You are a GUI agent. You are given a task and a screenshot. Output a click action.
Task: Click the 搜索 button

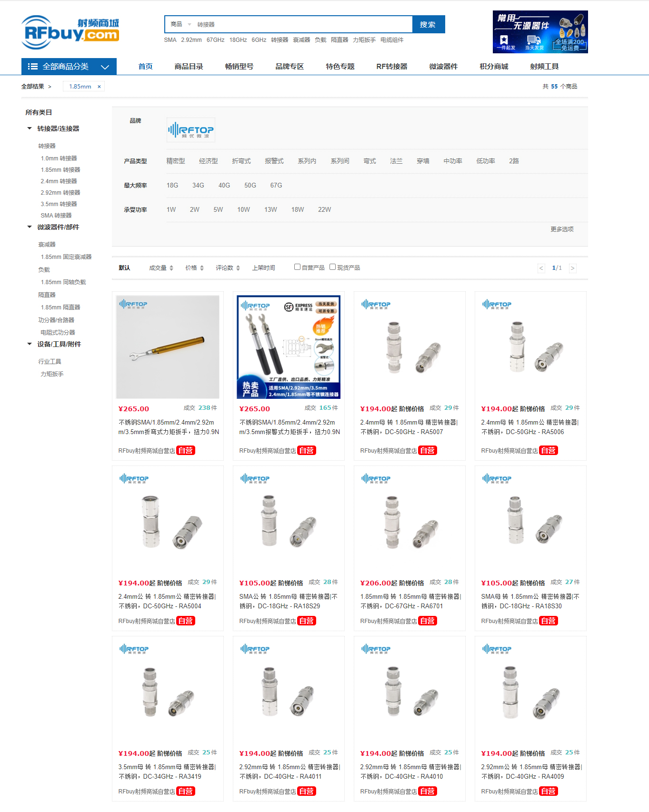click(428, 24)
